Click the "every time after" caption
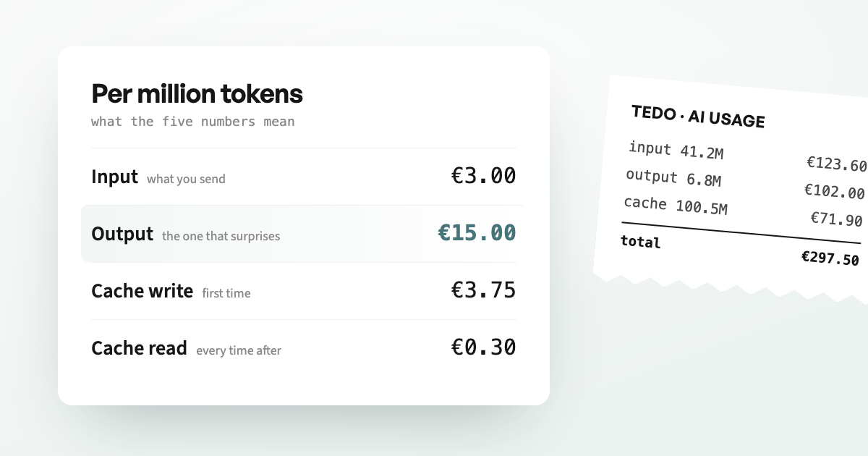The image size is (868, 456). point(239,350)
